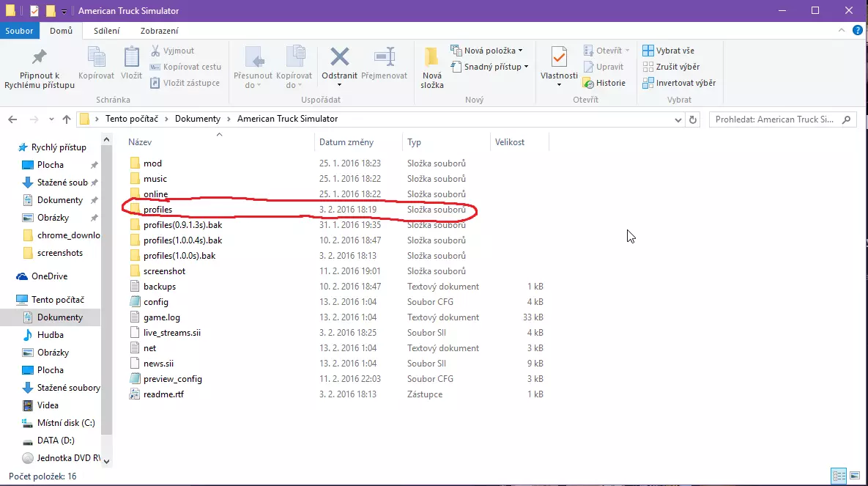The width and height of the screenshot is (868, 486).
Task: Click Otevřít in ribbon
Action: pyautogui.click(x=607, y=51)
